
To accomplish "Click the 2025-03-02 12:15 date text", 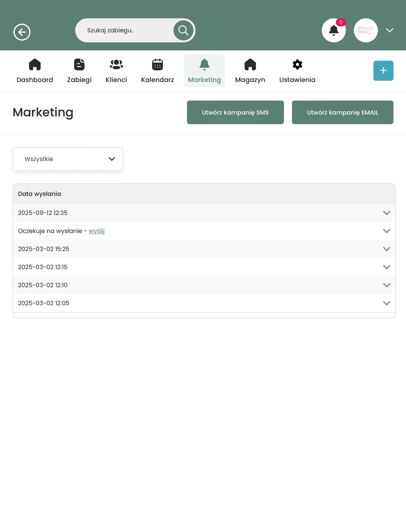I will pyautogui.click(x=43, y=267).
